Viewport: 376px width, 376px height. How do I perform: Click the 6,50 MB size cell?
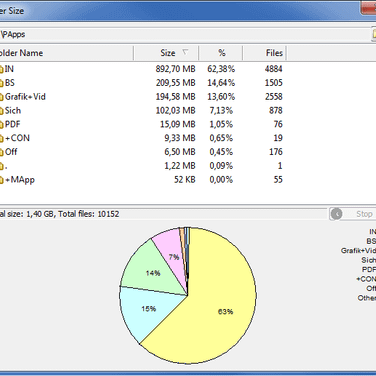click(x=180, y=152)
